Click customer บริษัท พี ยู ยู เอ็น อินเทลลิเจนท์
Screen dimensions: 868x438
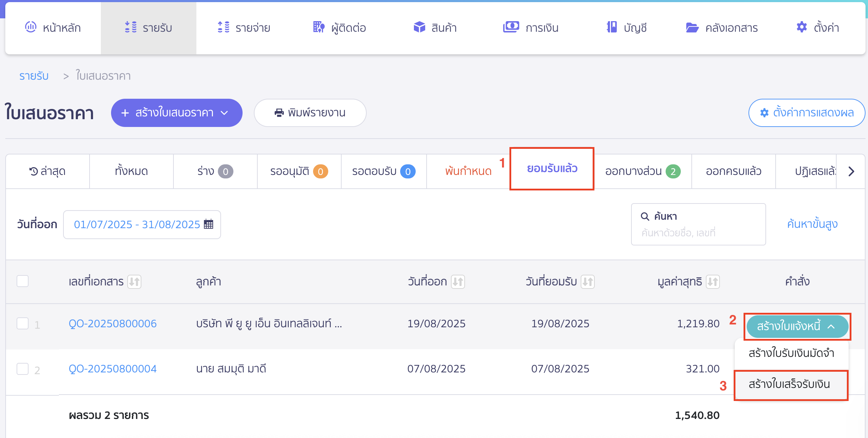(269, 323)
